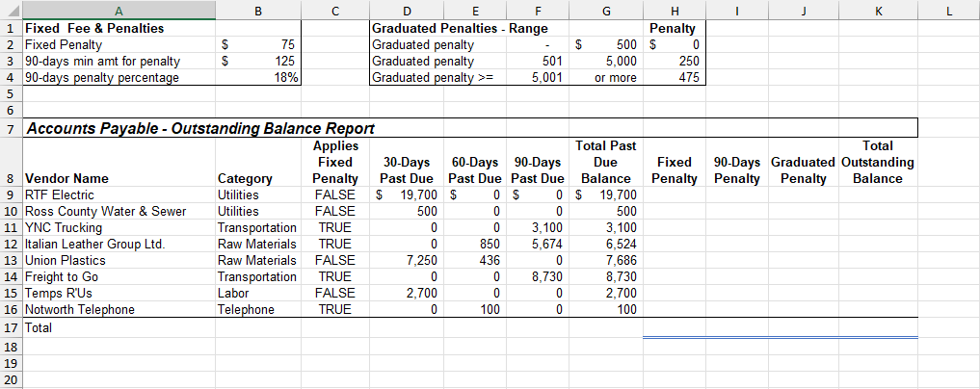Select the 8,730 90-days past due cell
This screenshot has width=980, height=389.
538,276
